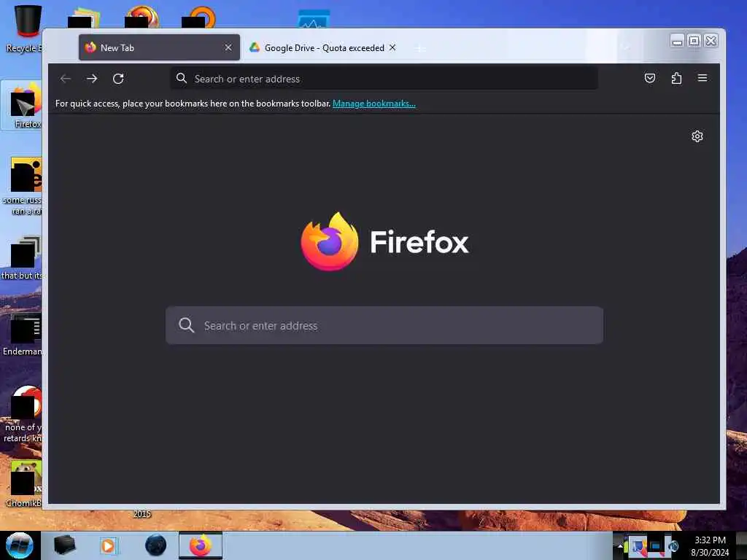The image size is (747, 560).
Task: Show hidden system tray icons
Action: pyautogui.click(x=620, y=546)
